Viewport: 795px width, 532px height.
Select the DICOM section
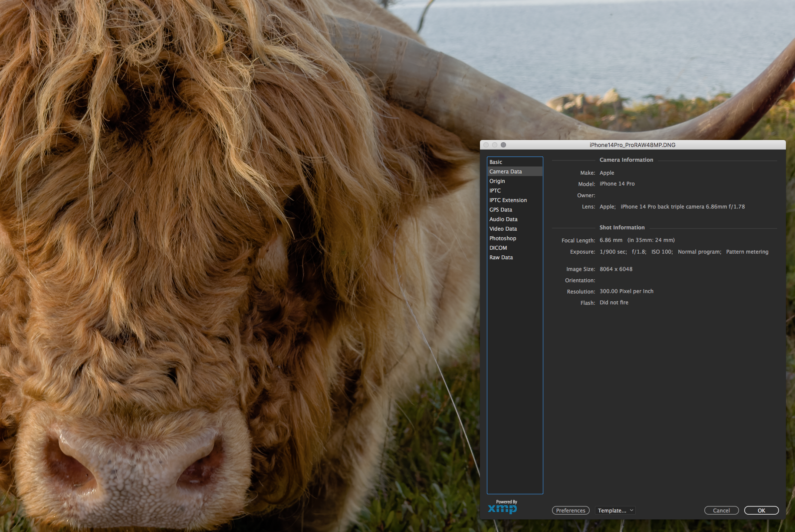pos(515,248)
